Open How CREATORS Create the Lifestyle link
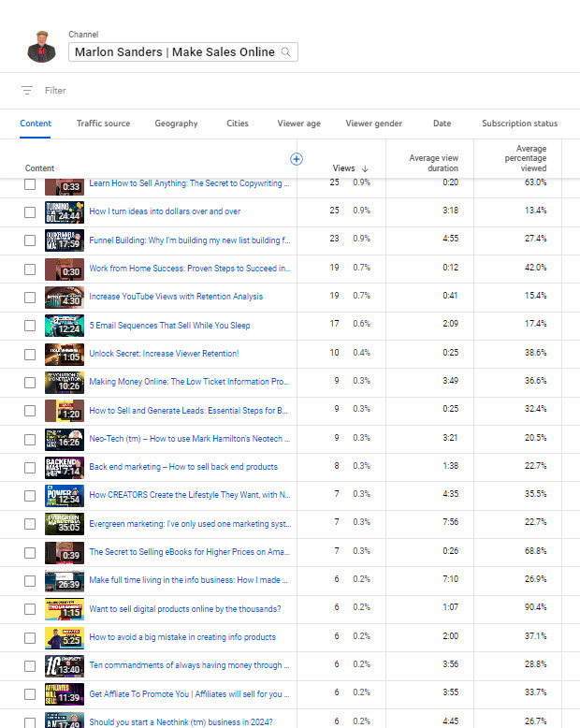This screenshot has width=580, height=728. pyautogui.click(x=190, y=495)
